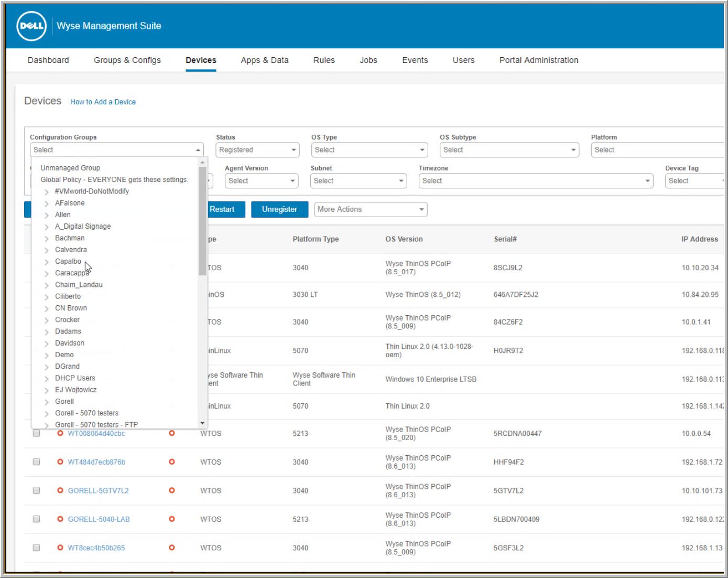Open device link GORELL-5040-LAB
Viewport: 728px width, 578px height.
click(x=99, y=519)
